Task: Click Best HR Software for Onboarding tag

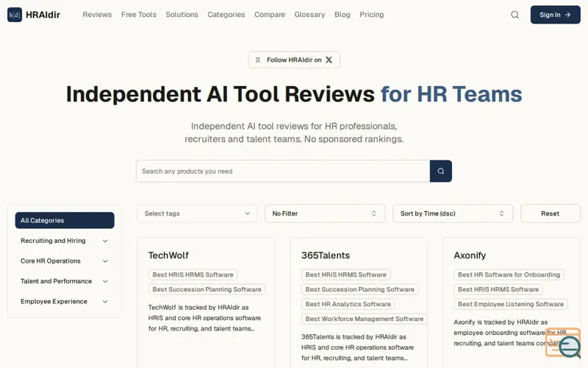Action: coord(509,275)
